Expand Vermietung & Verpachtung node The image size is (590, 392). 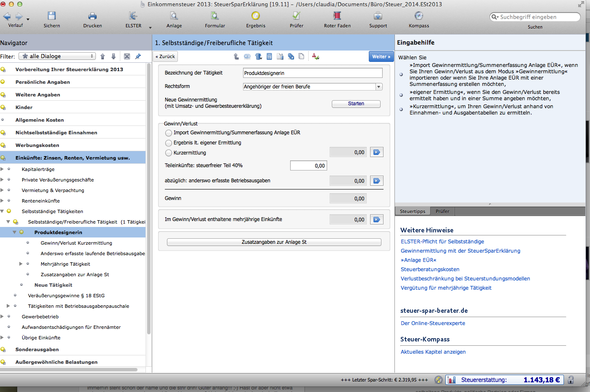coord(2,190)
